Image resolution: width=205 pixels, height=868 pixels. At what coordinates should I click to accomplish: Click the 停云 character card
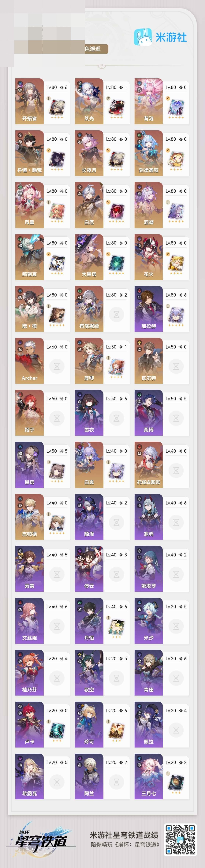[x=102, y=569]
